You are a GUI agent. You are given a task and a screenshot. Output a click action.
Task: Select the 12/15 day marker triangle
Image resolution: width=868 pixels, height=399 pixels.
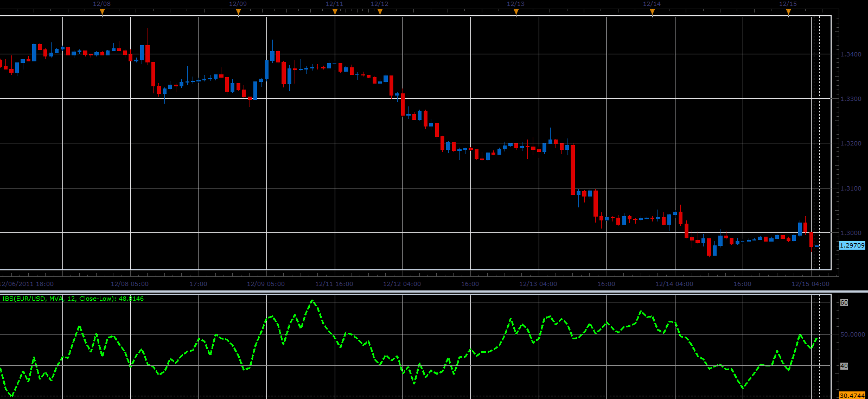pyautogui.click(x=788, y=13)
